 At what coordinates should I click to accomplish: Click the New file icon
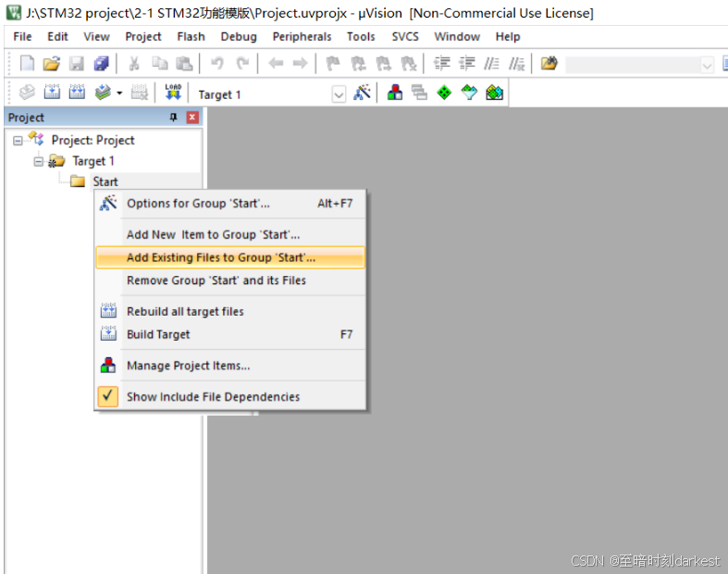coord(27,63)
